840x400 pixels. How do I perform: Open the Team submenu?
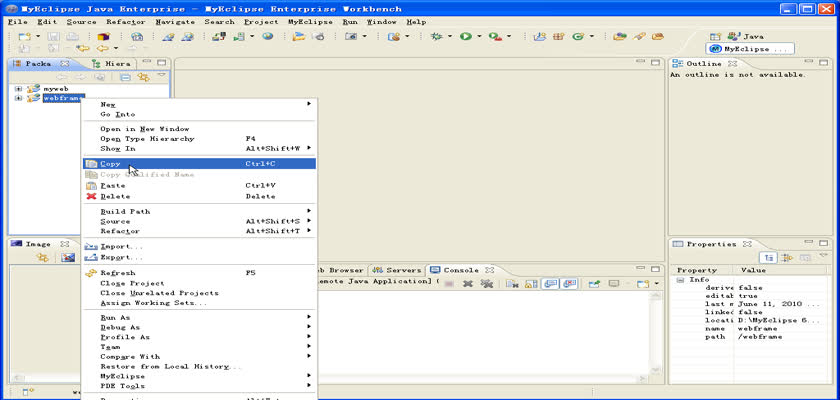pyautogui.click(x=199, y=346)
